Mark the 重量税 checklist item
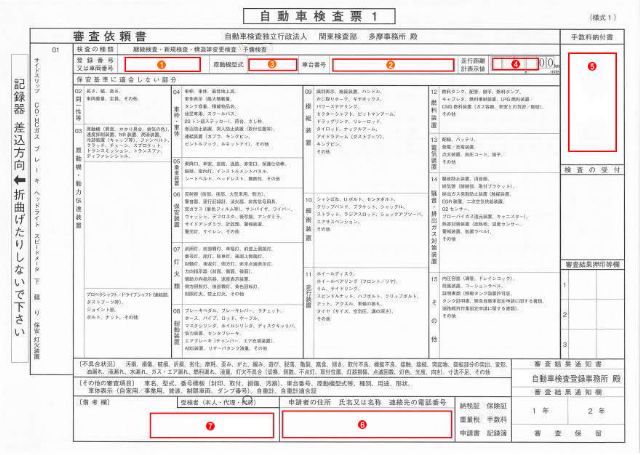This screenshot has width=640, height=455. (469, 419)
